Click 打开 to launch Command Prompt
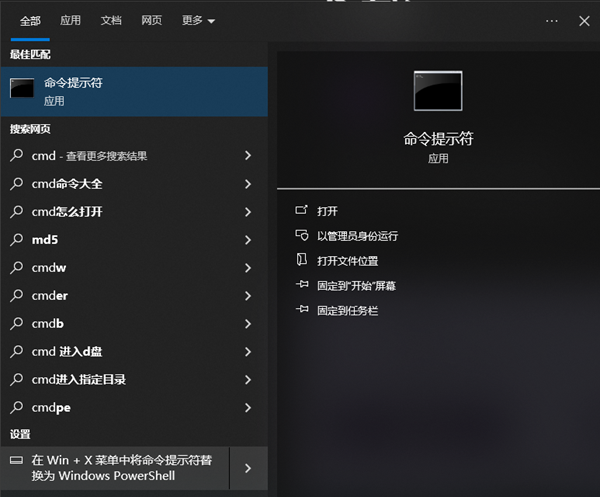This screenshot has height=497, width=600. (327, 211)
